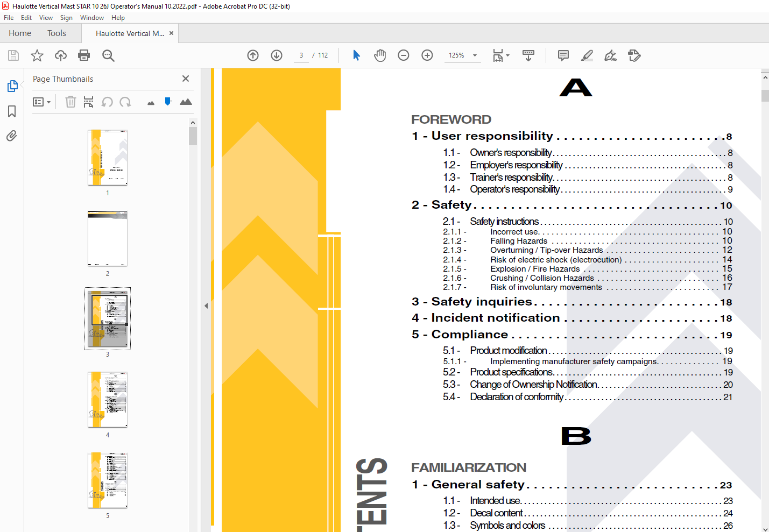
Task: Click 'Decal content' contents entry
Action: click(588, 513)
